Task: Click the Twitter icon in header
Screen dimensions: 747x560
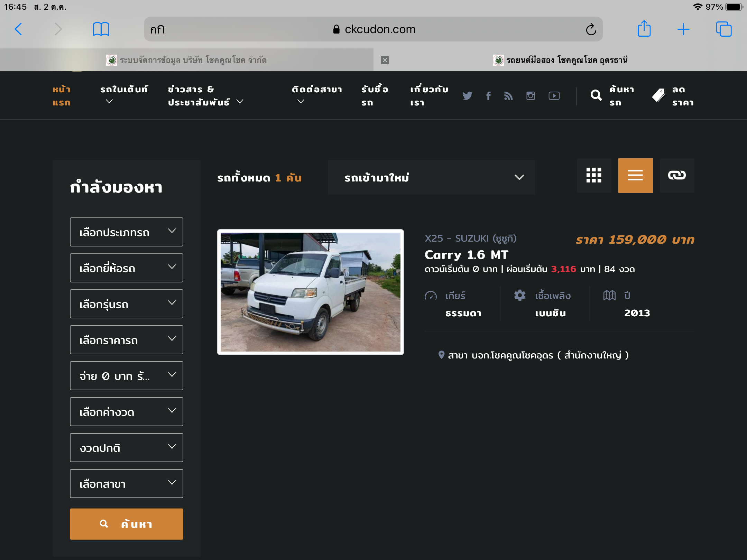Action: (x=467, y=96)
